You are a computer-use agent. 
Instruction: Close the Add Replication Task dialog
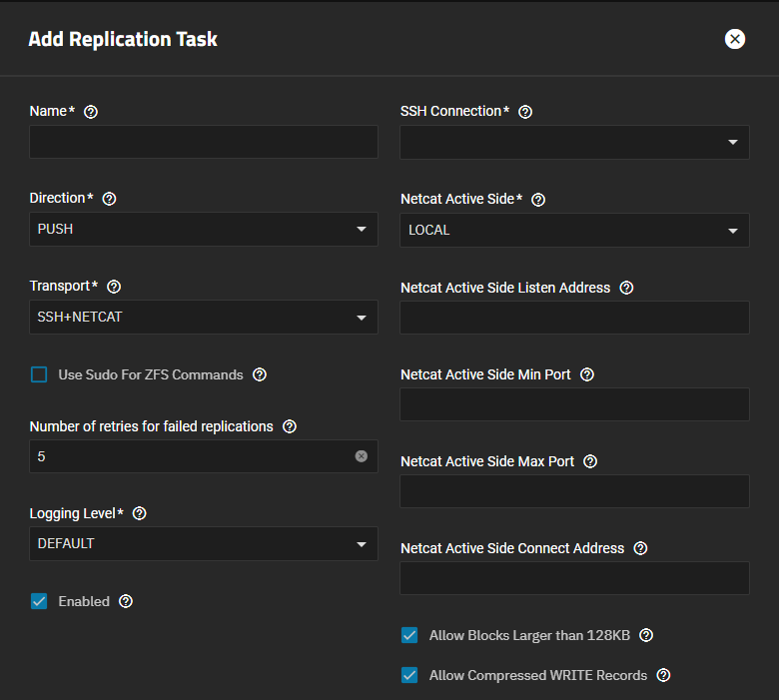(x=735, y=39)
